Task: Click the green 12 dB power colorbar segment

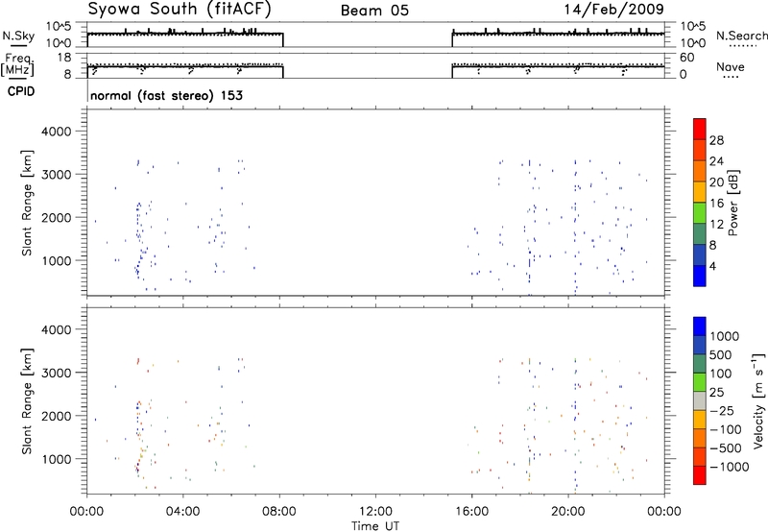Action: click(x=700, y=213)
